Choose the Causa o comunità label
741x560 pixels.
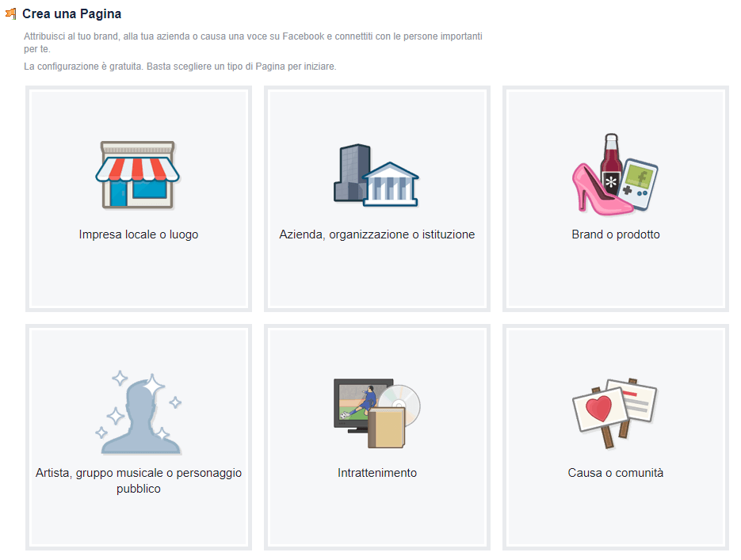point(615,473)
